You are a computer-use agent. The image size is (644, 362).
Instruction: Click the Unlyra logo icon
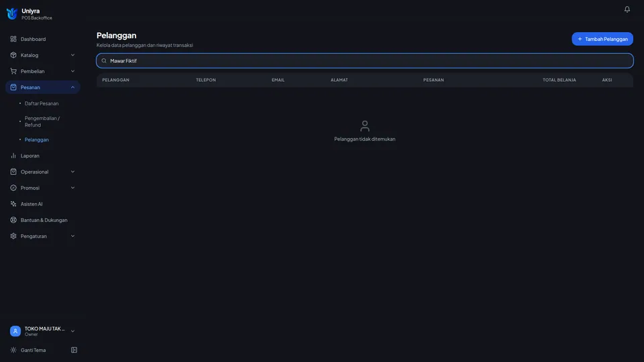point(12,14)
